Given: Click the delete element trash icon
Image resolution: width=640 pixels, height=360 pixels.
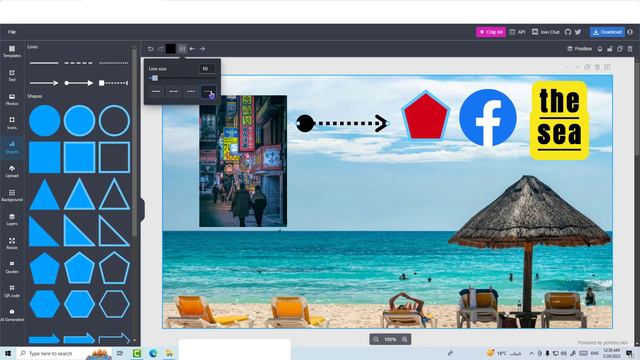Looking at the screenshot, I should 630,49.
